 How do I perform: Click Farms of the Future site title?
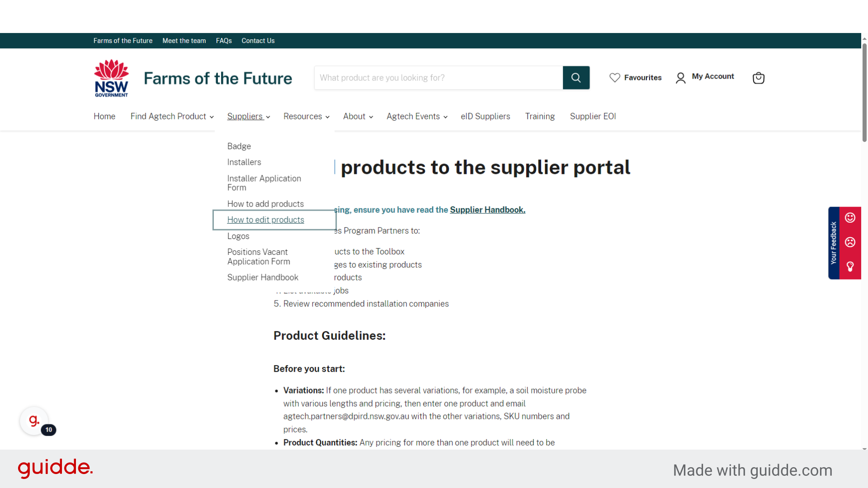pos(218,78)
